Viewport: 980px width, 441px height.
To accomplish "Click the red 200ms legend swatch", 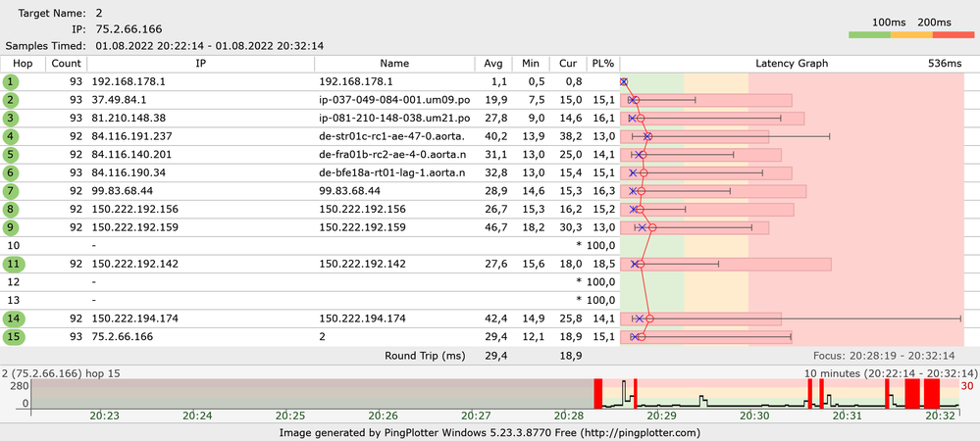I will [954, 35].
